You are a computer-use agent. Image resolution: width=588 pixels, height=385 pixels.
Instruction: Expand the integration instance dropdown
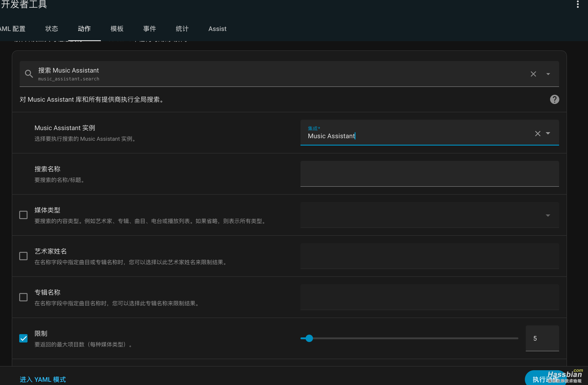[548, 133]
